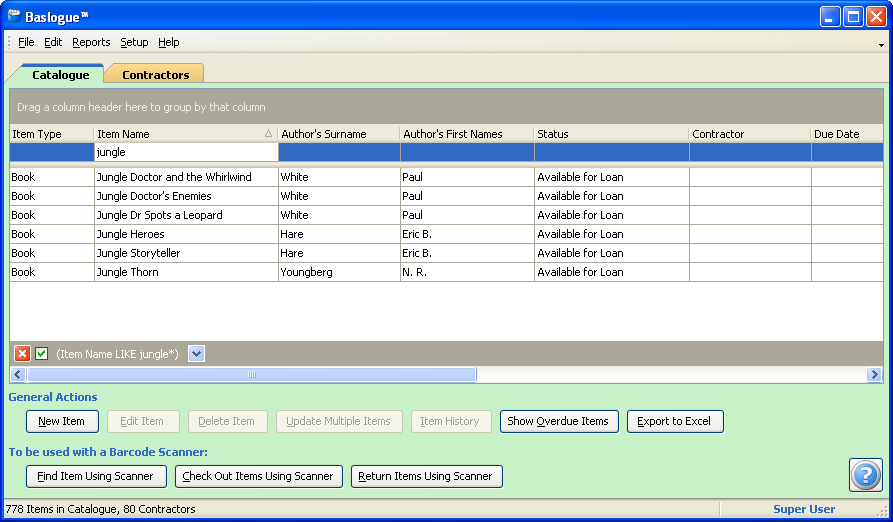Select row Jungle Doctor and the Whirlwind

pyautogui.click(x=446, y=177)
